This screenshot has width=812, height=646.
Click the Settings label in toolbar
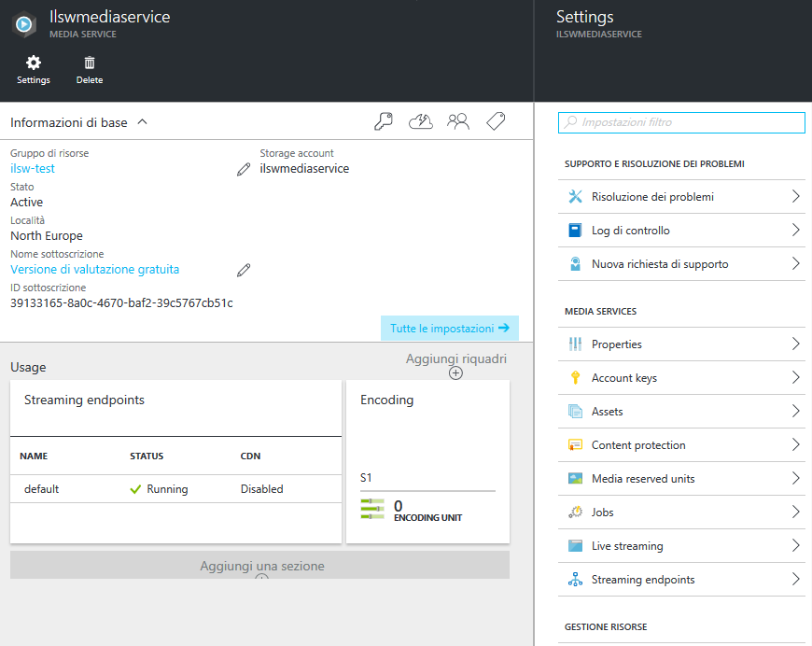[x=34, y=79]
